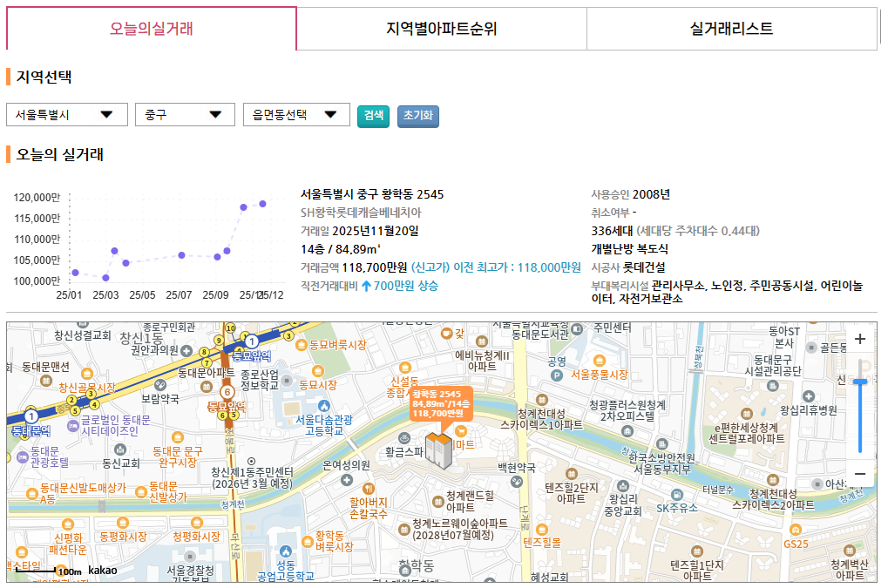Zoom in with the map plus button

tap(860, 340)
